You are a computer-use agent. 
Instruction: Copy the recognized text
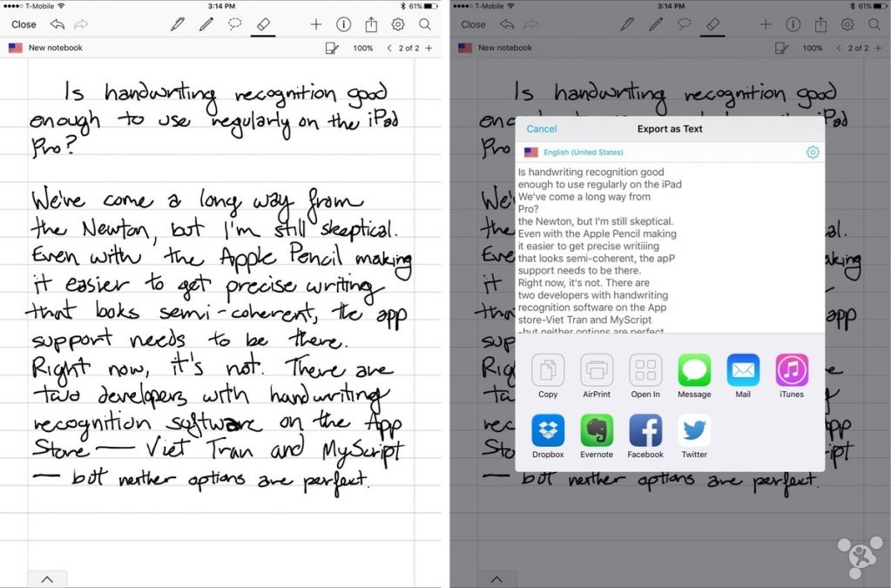click(548, 376)
